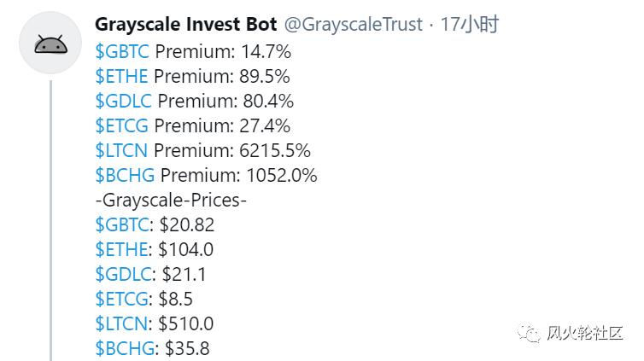Screen dimensions: 644x361
Task: Select the $ETHE cashtag priced at $104.0
Action: [122, 249]
